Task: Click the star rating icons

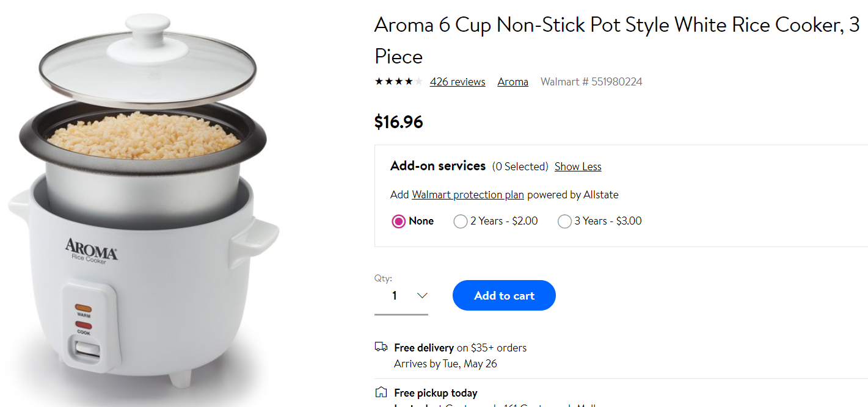Action: pos(398,82)
